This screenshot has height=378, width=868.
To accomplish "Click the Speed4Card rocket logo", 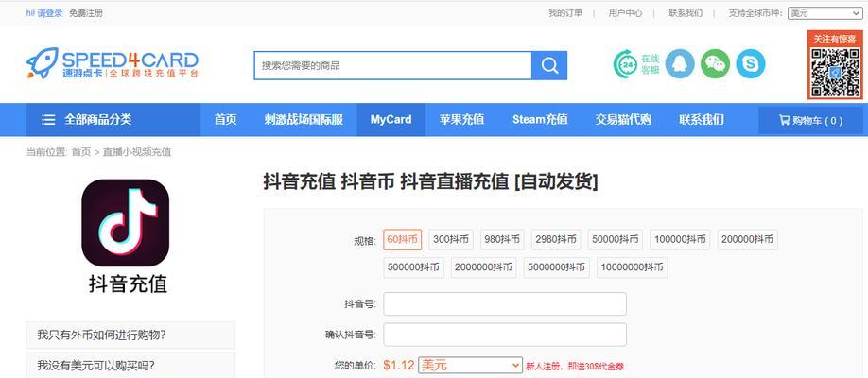I will [x=113, y=62].
